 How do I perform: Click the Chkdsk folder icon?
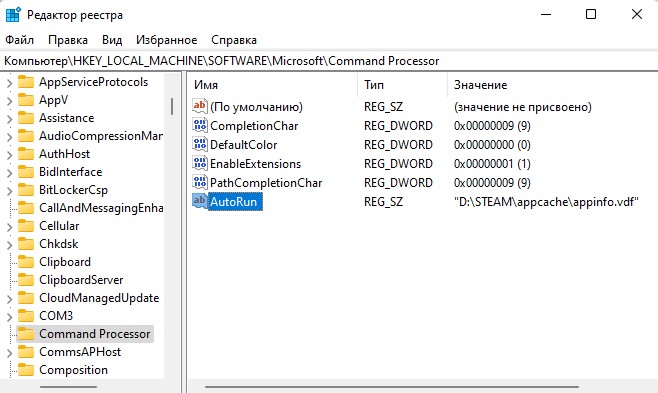tap(26, 244)
